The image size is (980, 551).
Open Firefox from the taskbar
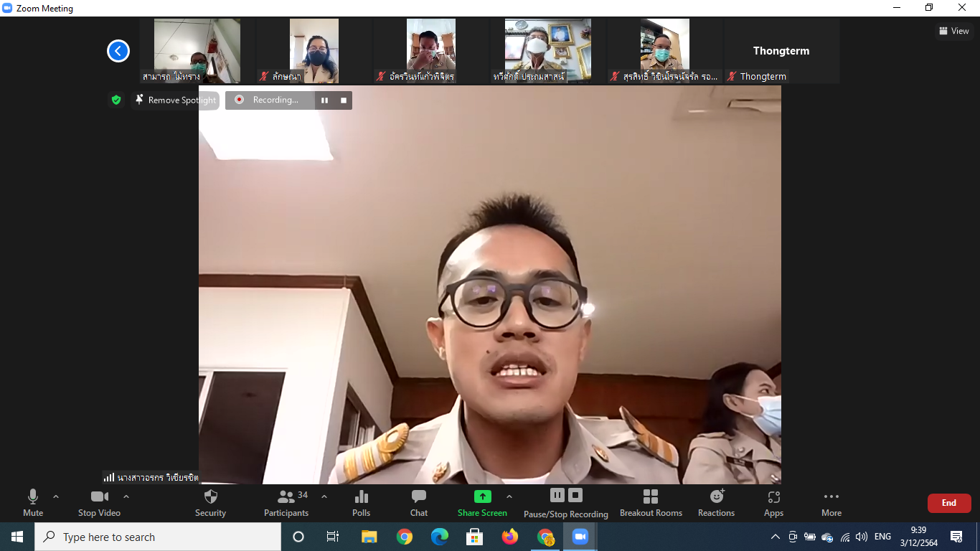pos(510,537)
